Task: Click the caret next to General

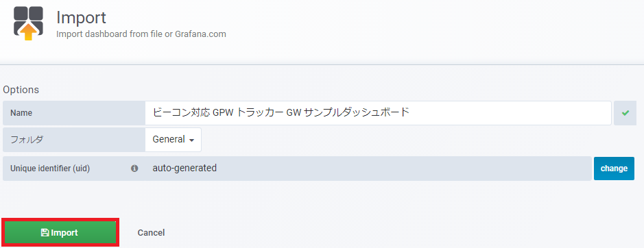Action: (x=192, y=140)
